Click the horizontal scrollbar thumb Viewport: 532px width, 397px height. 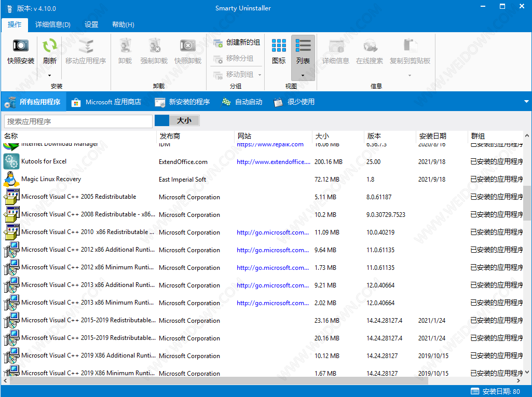[x=219, y=381]
